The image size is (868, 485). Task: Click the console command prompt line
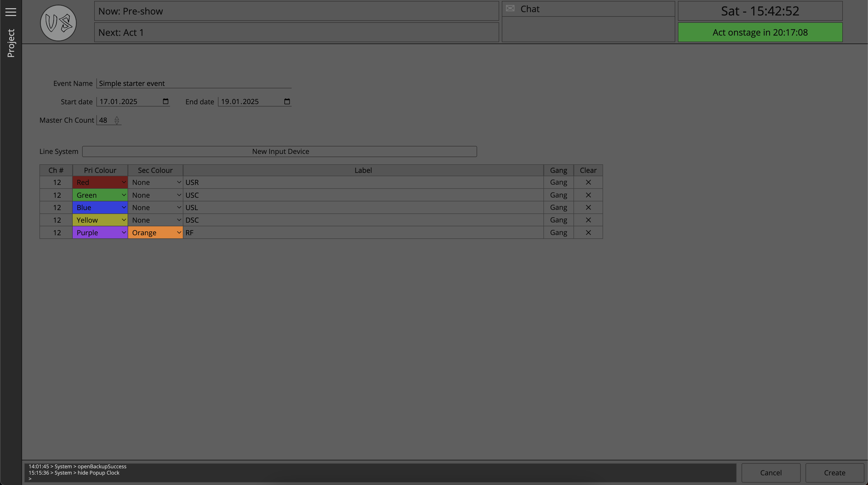[x=380, y=479]
